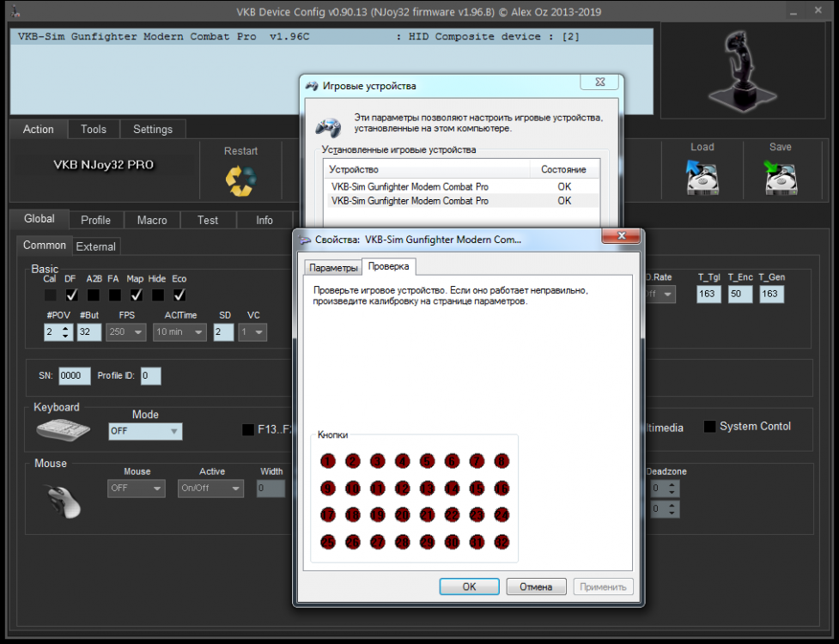Open the Active On/Off dropdown in Mouse
This screenshot has width=839, height=644.
pyautogui.click(x=210, y=488)
